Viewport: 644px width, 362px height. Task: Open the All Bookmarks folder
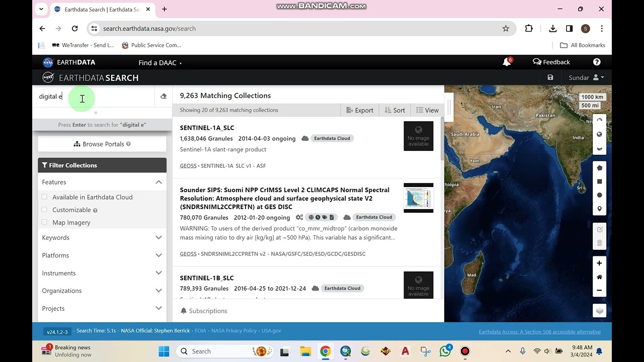(x=583, y=45)
